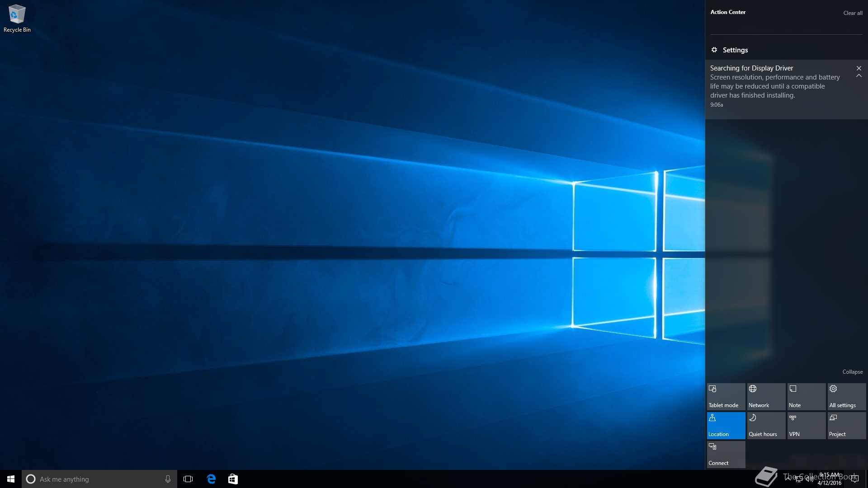Click the Cortana microphone icon
Image resolution: width=868 pixels, height=488 pixels.
[x=168, y=479]
